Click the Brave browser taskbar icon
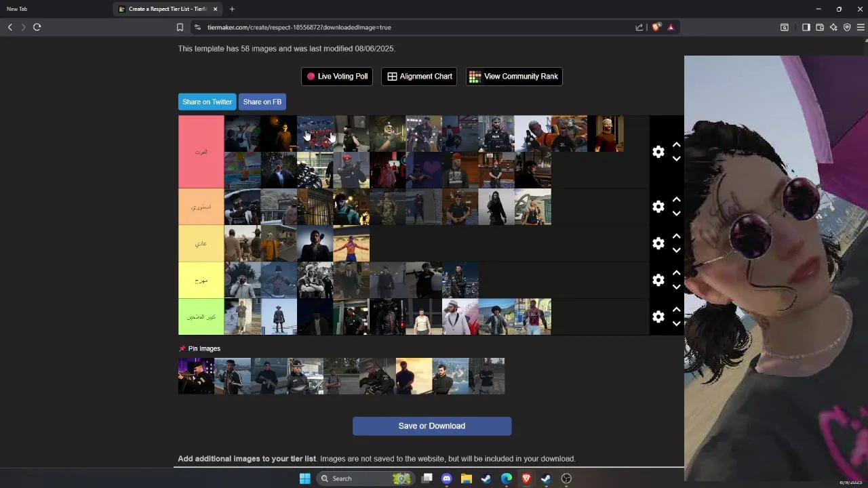This screenshot has height=488, width=868. click(x=526, y=479)
